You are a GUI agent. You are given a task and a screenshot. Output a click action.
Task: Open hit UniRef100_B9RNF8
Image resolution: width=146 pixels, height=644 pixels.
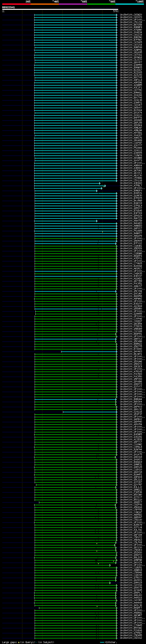tap(131, 27)
